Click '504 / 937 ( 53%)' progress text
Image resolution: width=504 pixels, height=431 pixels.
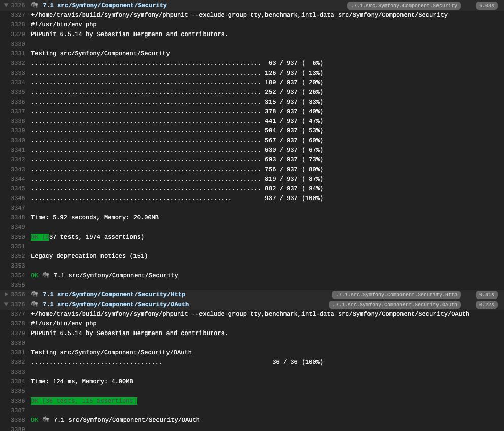tap(294, 130)
